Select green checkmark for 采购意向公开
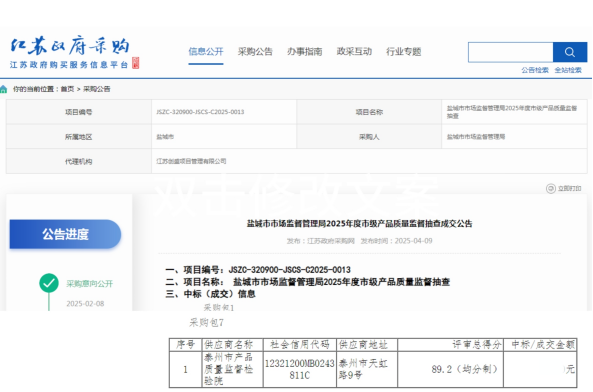Image resolution: width=593 pixels, height=392 pixels. (49, 283)
